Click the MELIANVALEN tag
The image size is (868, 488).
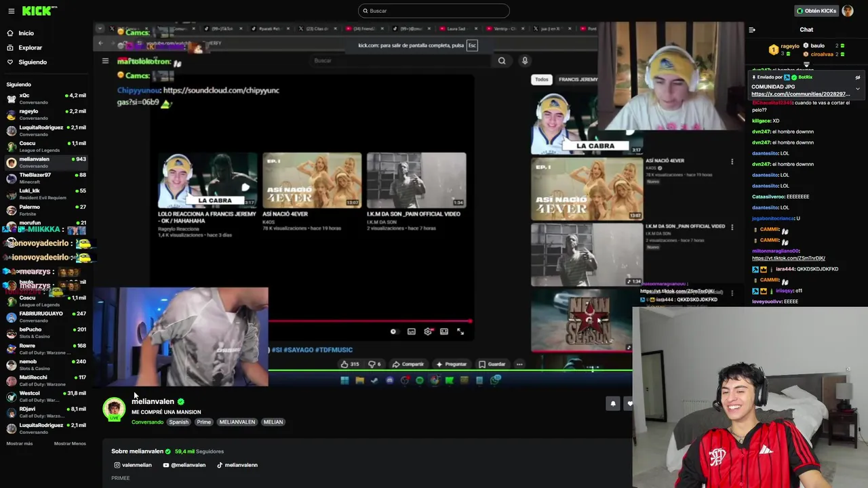237,422
